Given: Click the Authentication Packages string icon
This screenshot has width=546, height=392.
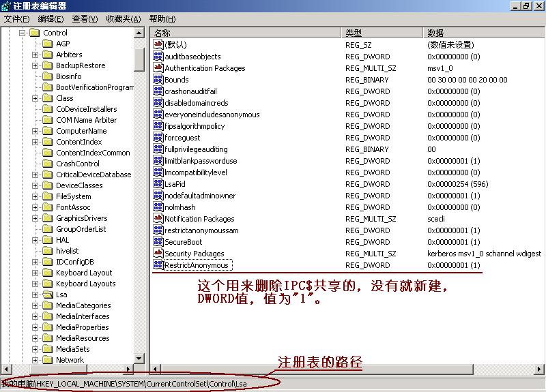Looking at the screenshot, I should click(x=158, y=67).
